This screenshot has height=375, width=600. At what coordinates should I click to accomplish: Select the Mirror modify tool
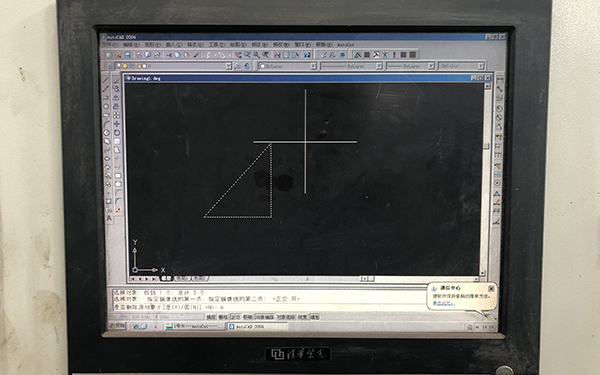(116, 98)
